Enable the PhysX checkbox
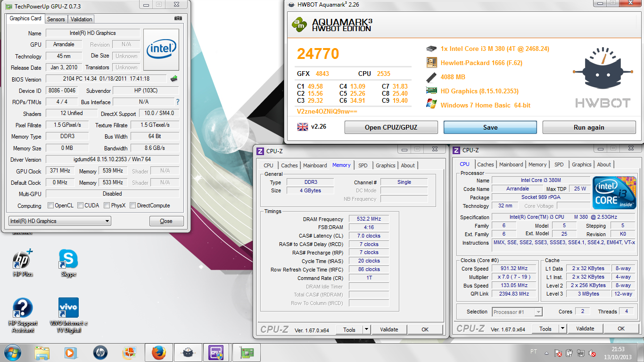 point(107,206)
